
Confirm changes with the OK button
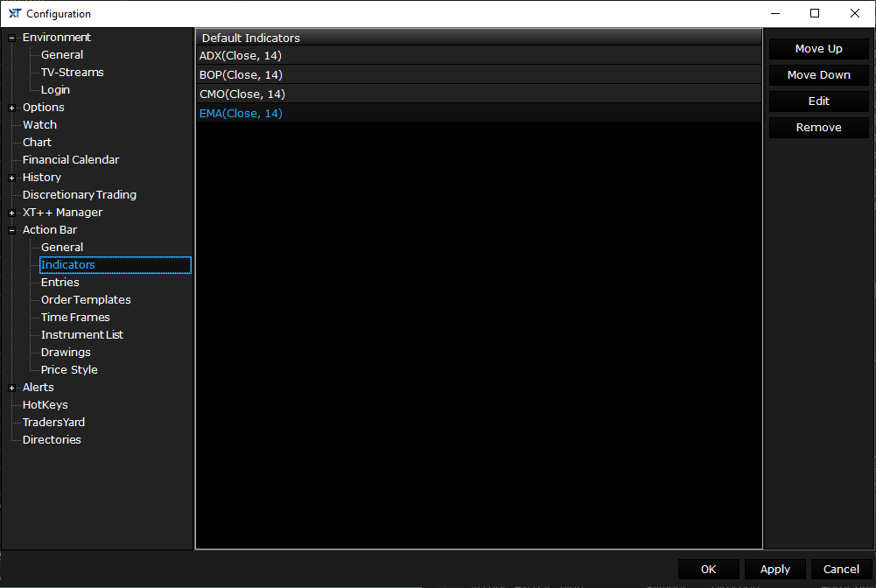(708, 569)
